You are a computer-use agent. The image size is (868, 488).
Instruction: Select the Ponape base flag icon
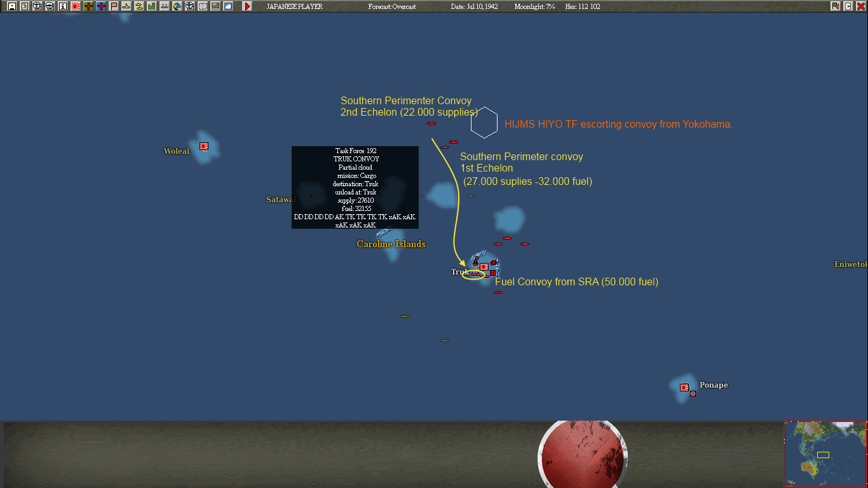(x=684, y=387)
